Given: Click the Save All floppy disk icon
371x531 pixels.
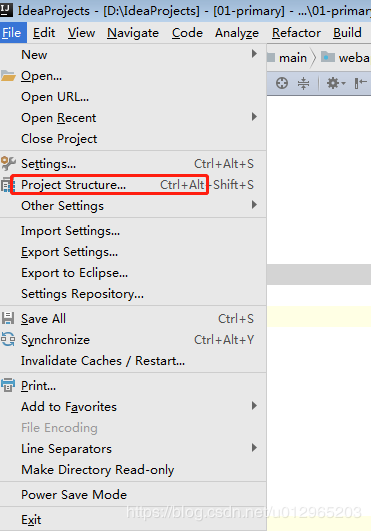Looking at the screenshot, I should pyautogui.click(x=8, y=319).
